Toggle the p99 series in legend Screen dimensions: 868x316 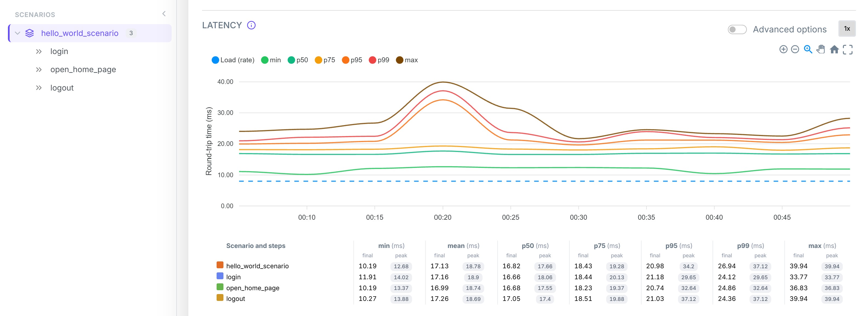379,60
